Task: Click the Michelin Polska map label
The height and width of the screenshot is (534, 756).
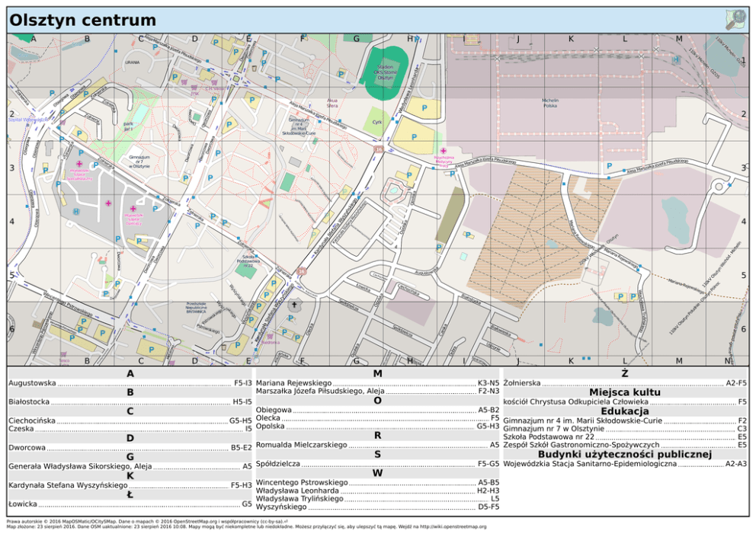Action: 549,103
